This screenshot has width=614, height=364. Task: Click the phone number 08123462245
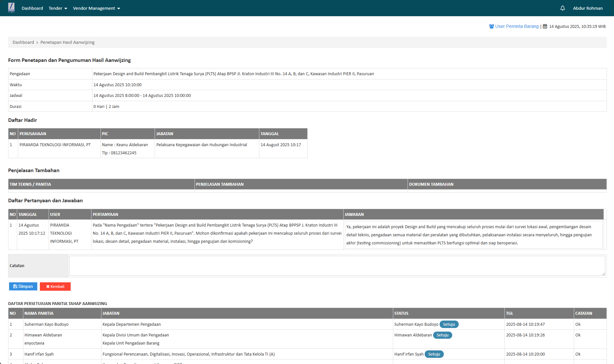(x=124, y=153)
